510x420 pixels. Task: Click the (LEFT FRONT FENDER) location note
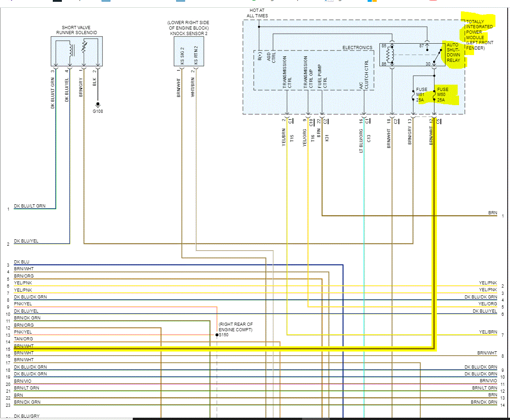click(480, 45)
